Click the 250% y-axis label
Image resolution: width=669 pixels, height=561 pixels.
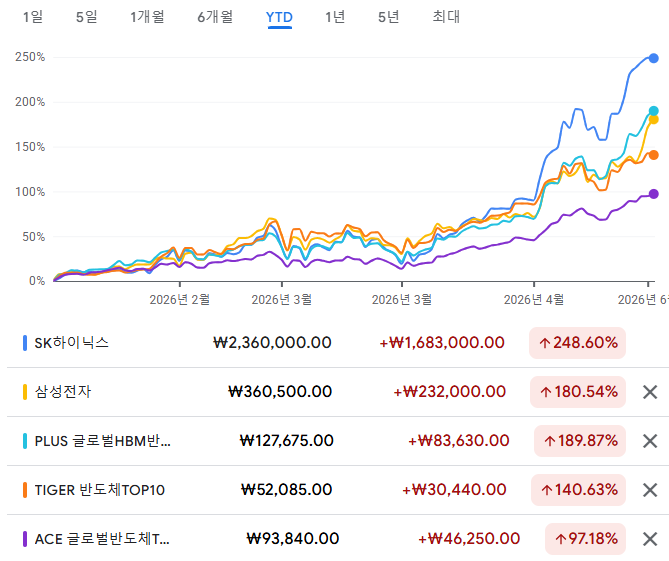pos(30,57)
